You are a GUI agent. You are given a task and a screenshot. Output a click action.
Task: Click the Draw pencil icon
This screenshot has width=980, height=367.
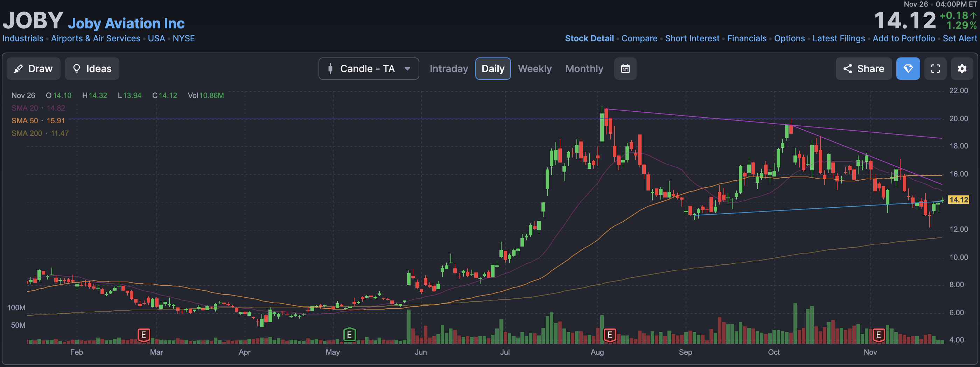(x=18, y=69)
